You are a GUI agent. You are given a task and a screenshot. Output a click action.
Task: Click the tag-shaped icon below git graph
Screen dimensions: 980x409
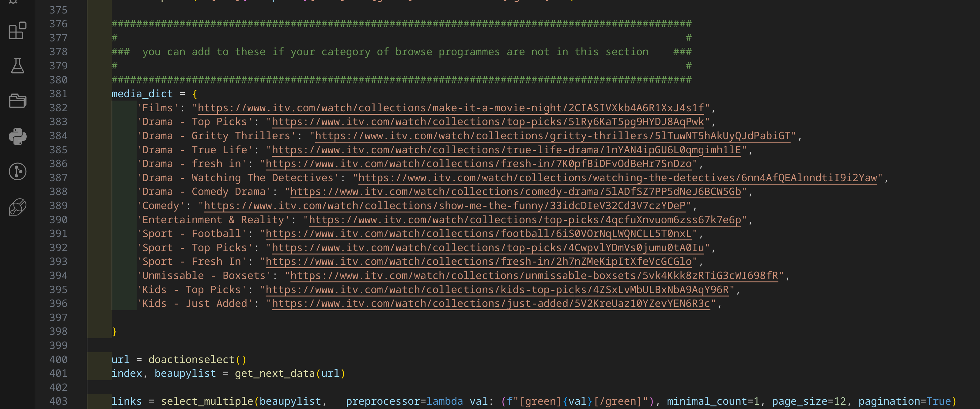[17, 207]
